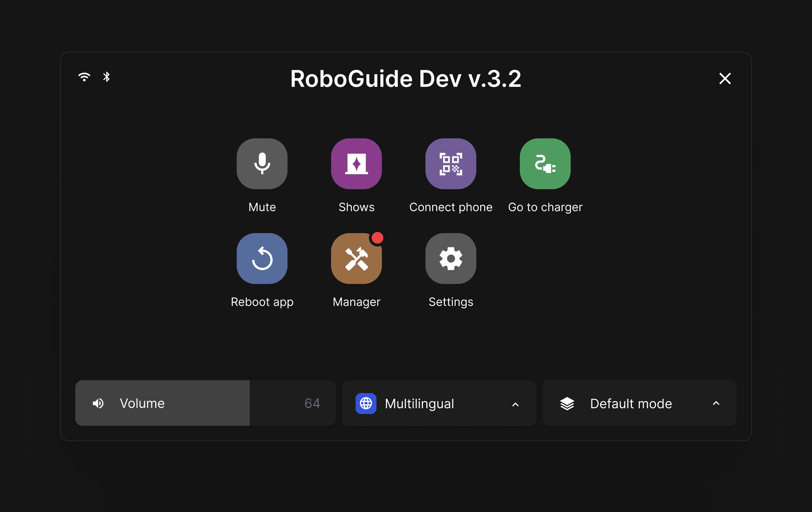Image resolution: width=812 pixels, height=512 pixels.
Task: Click the blue globe language icon
Action: tap(366, 403)
